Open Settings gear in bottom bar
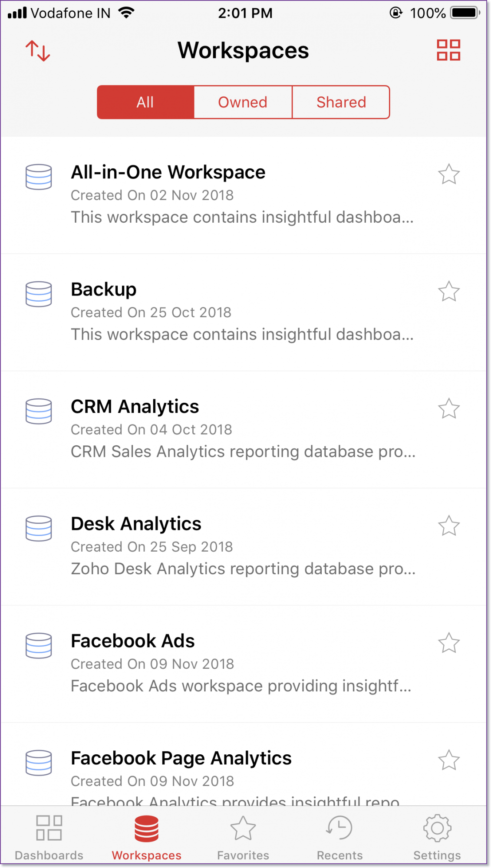 (437, 828)
